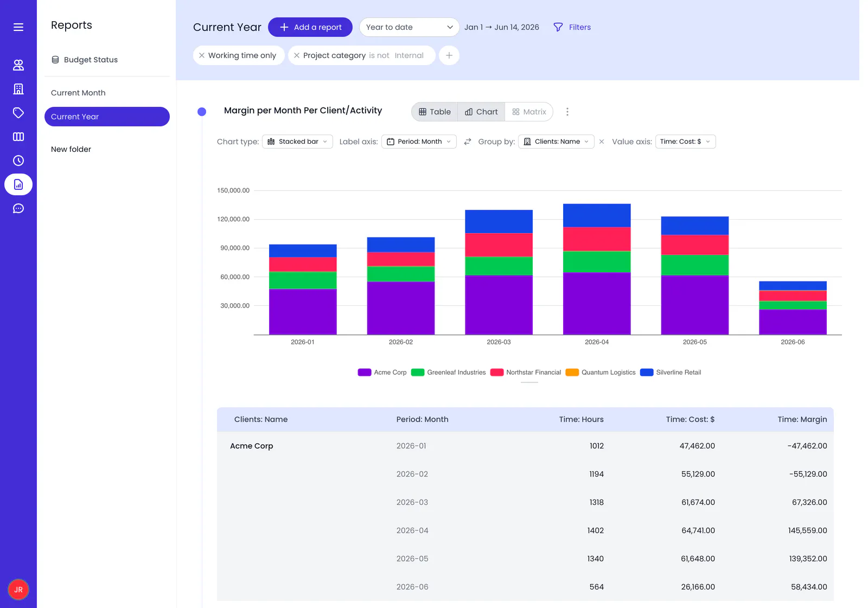Click the 2026-06 stacked bar

coord(793,308)
